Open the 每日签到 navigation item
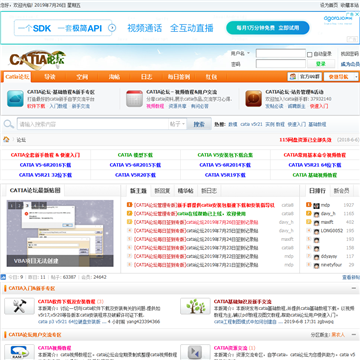Viewport: 360px width, 360px height. [x=179, y=77]
